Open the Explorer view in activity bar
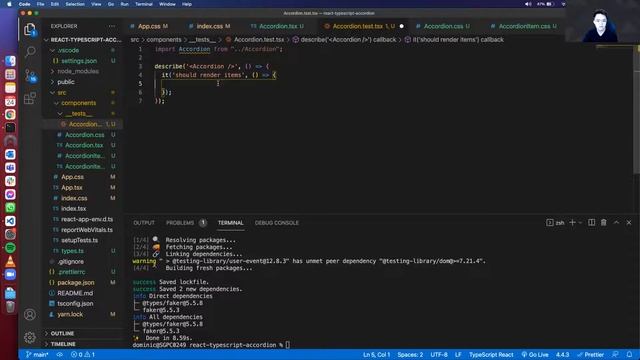Viewport: 640px width, 360px height. [x=30, y=29]
